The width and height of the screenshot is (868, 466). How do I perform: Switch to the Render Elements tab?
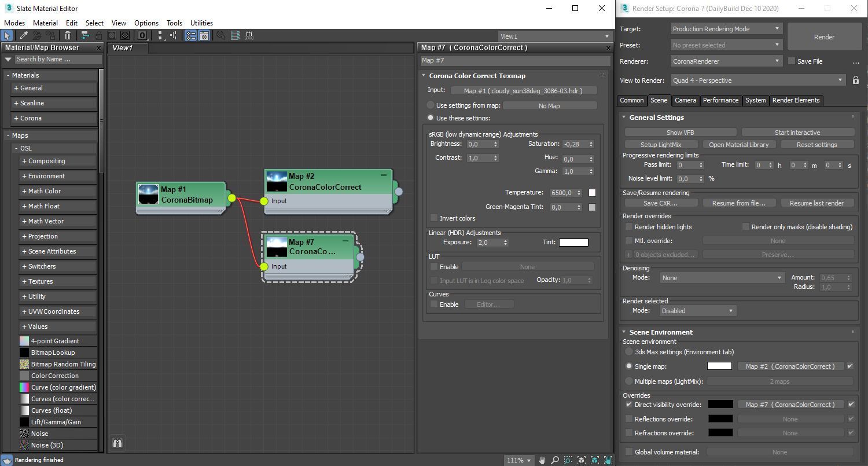pyautogui.click(x=796, y=100)
